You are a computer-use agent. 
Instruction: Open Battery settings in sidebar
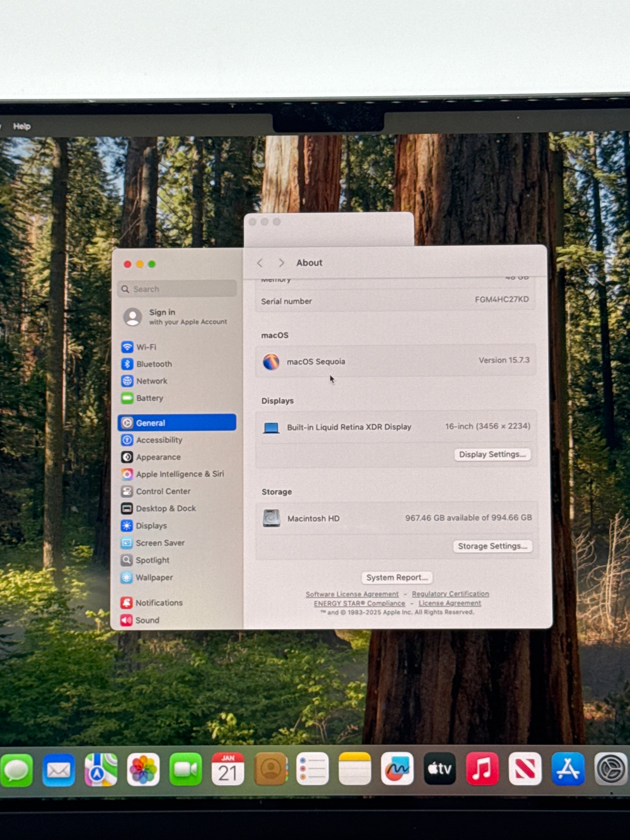click(x=149, y=398)
